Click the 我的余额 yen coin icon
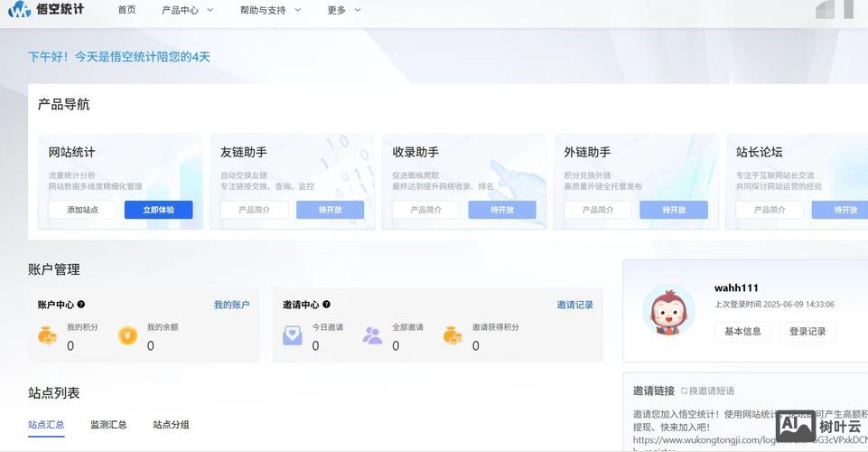The height and width of the screenshot is (452, 868). [x=127, y=335]
